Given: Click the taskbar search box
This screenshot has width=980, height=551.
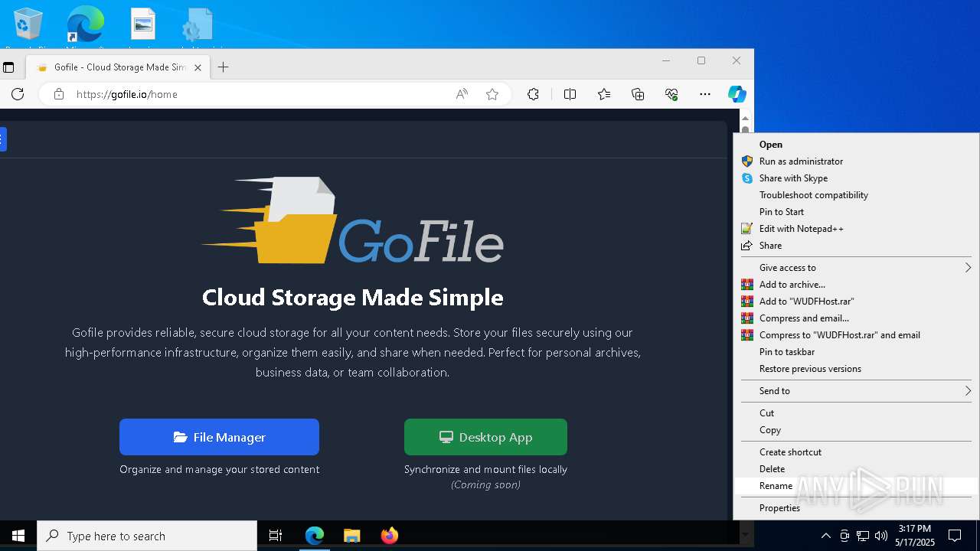Looking at the screenshot, I should pyautogui.click(x=147, y=536).
